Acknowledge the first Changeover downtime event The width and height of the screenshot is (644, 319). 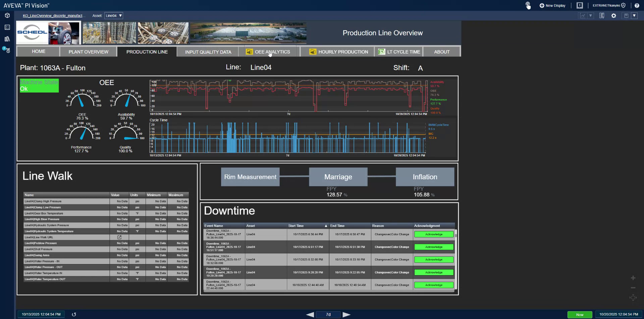point(434,234)
